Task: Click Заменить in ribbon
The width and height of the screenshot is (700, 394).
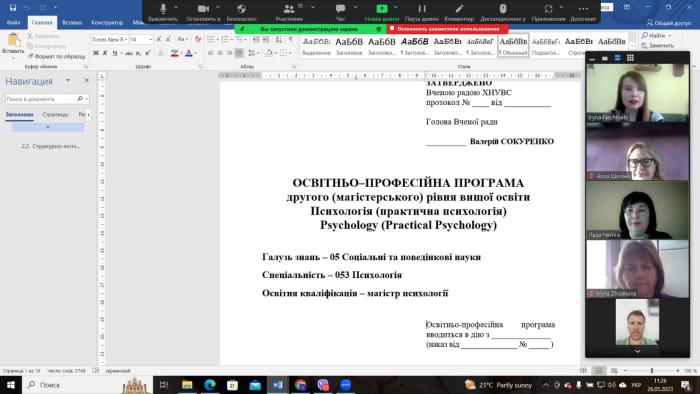Action: (658, 46)
